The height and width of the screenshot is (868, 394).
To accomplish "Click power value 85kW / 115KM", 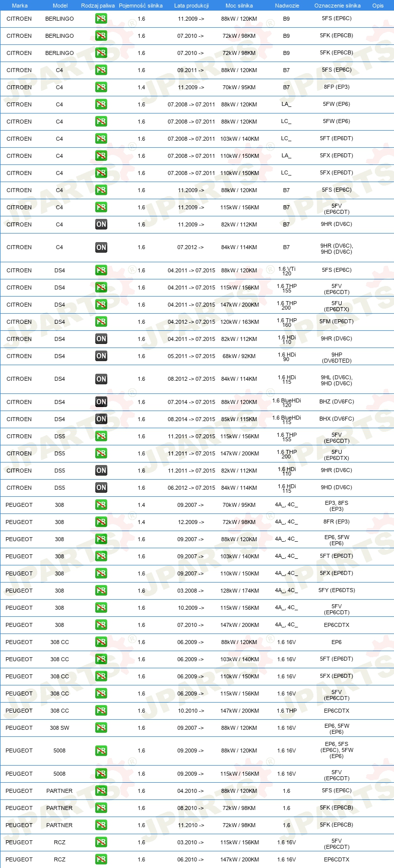I will [239, 419].
